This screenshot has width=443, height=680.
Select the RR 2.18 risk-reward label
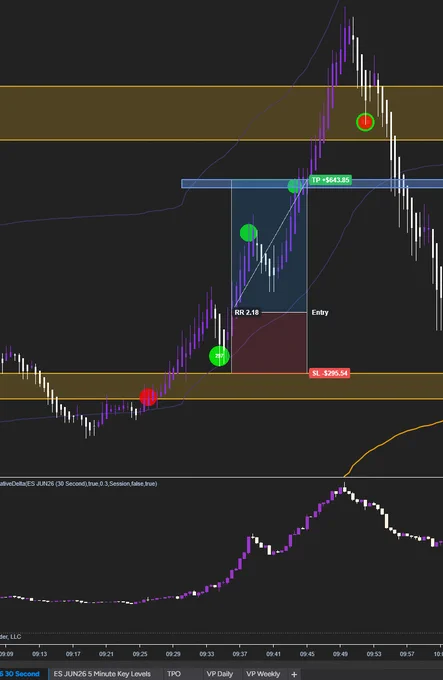click(247, 312)
